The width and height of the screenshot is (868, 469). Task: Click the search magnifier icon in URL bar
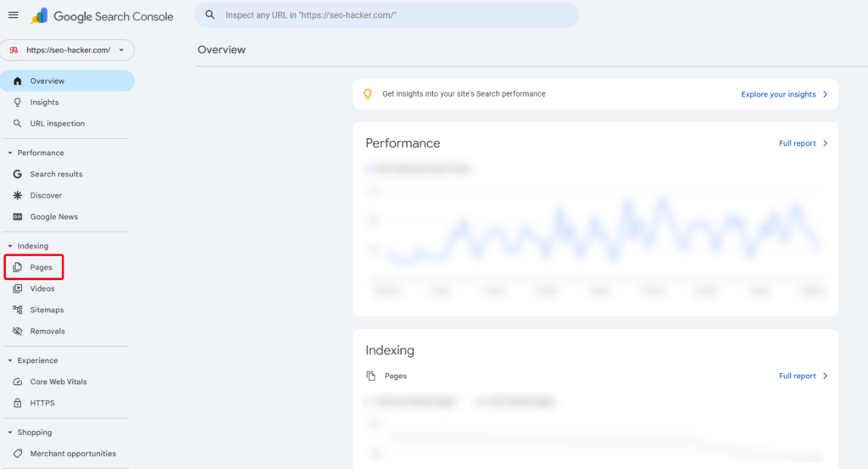tap(210, 15)
